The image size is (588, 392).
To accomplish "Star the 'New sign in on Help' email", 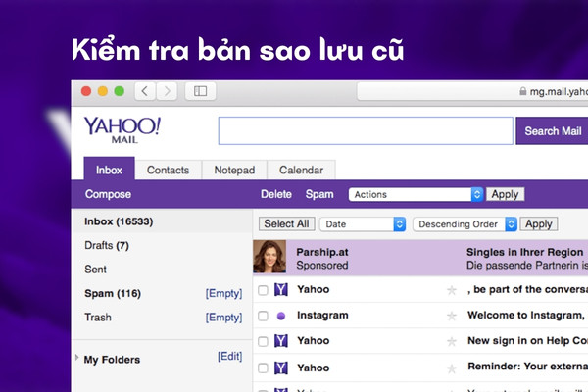I will [452, 341].
